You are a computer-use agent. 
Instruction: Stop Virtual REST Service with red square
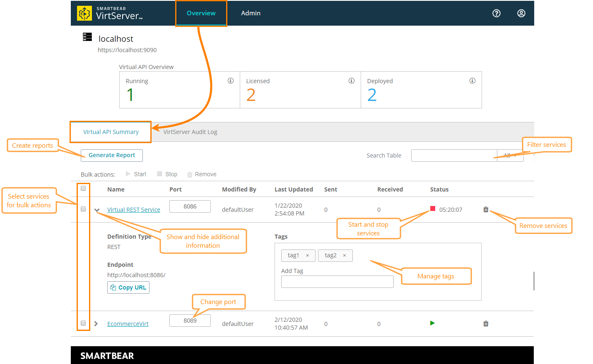(x=433, y=208)
